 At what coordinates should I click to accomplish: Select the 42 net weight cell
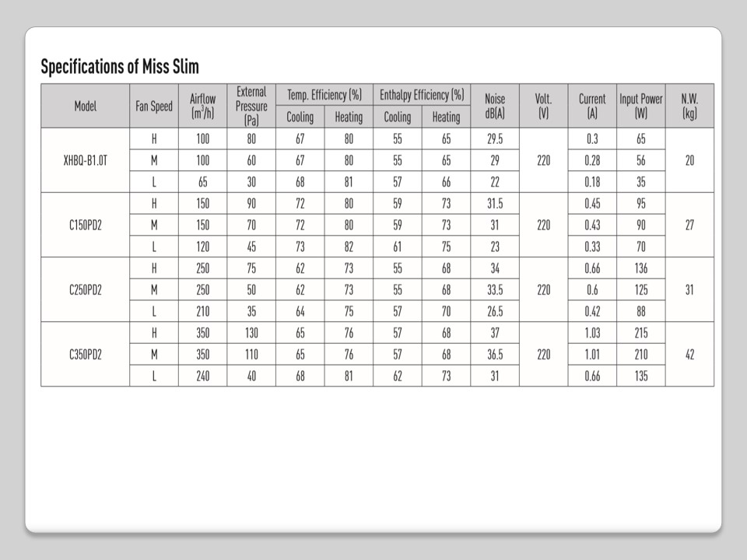click(689, 354)
